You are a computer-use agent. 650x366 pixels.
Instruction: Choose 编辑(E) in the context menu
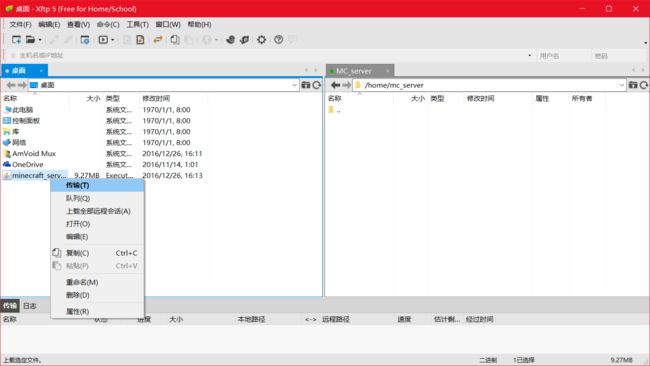tap(97, 237)
